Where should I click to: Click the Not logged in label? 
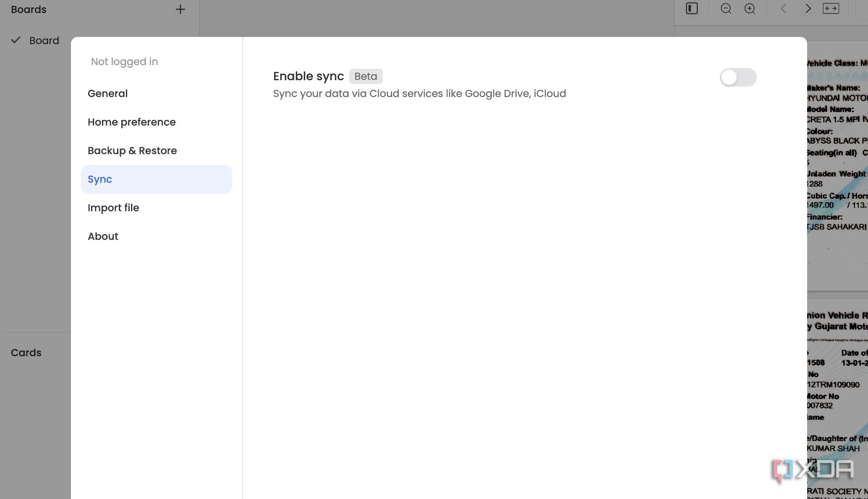[124, 62]
